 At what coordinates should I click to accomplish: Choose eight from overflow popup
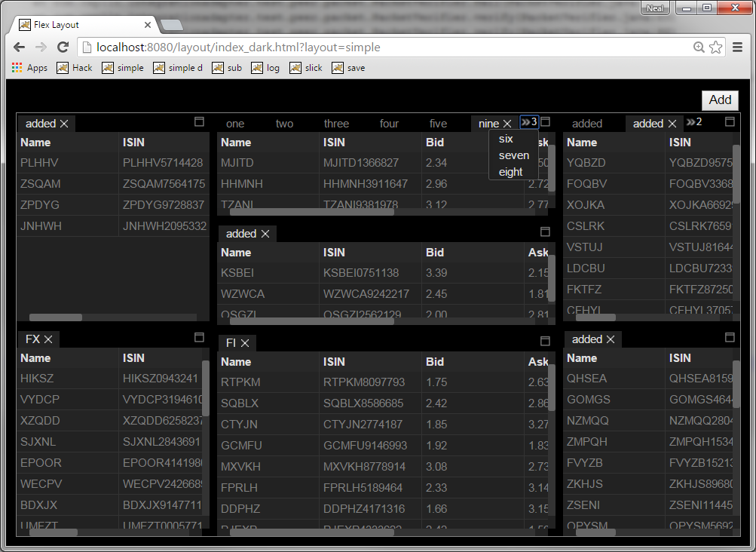tap(510, 172)
